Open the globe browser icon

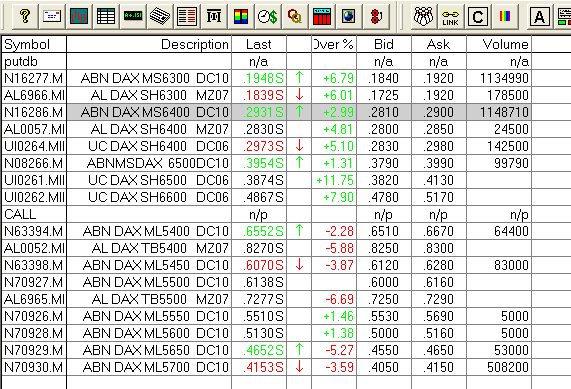[348, 16]
